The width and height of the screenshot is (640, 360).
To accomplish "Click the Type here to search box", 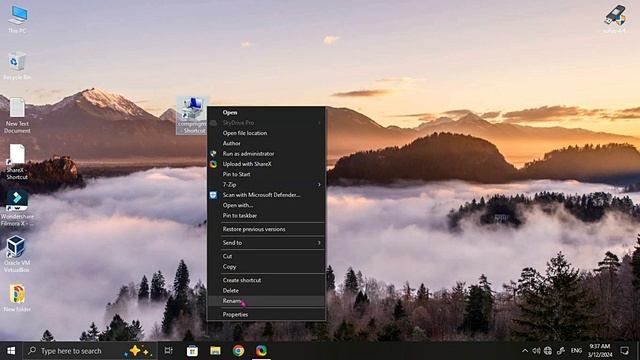I will coord(90,351).
